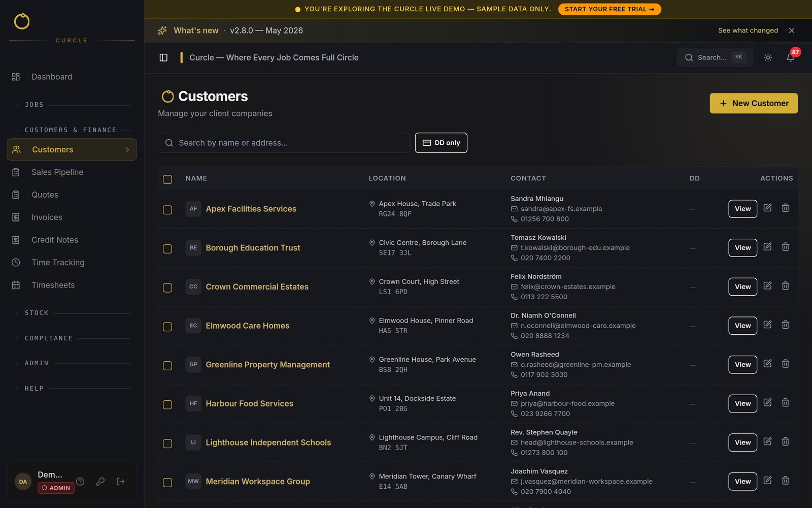Expand the STOCK sidebar section
The height and width of the screenshot is (508, 812).
(x=72, y=313)
